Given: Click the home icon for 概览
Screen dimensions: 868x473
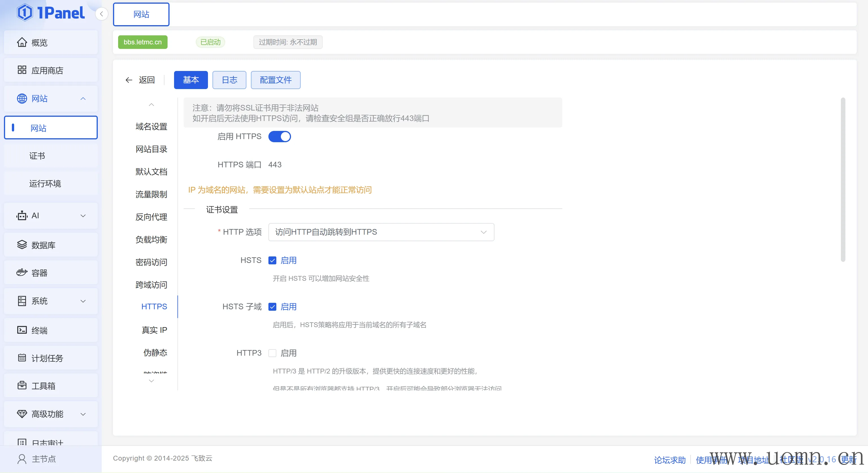Looking at the screenshot, I should point(22,42).
